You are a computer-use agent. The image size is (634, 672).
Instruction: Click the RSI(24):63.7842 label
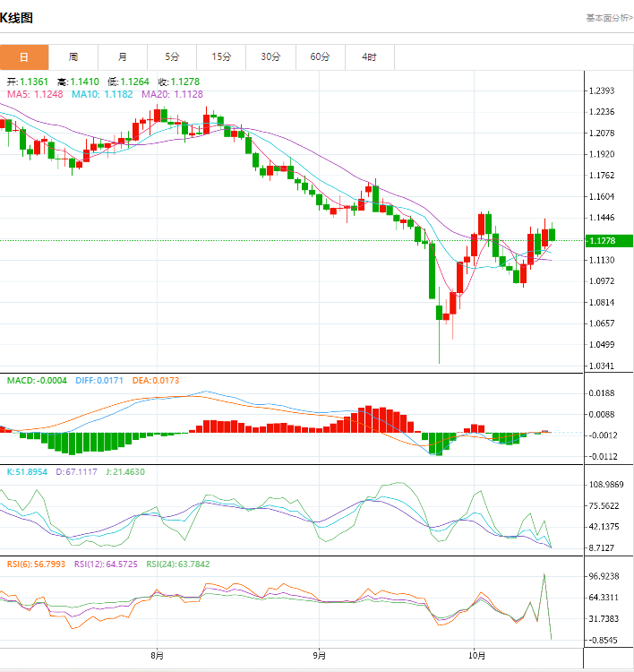tap(178, 564)
